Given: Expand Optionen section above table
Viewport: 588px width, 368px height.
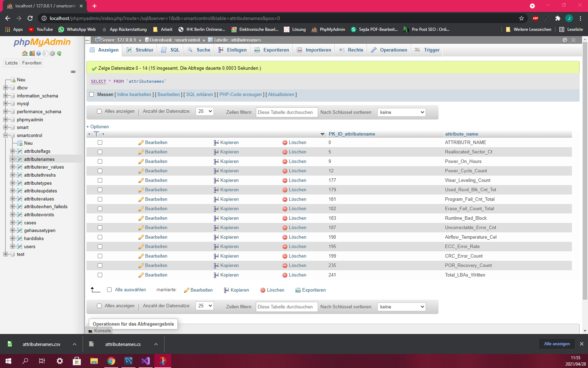Looking at the screenshot, I should click(98, 127).
